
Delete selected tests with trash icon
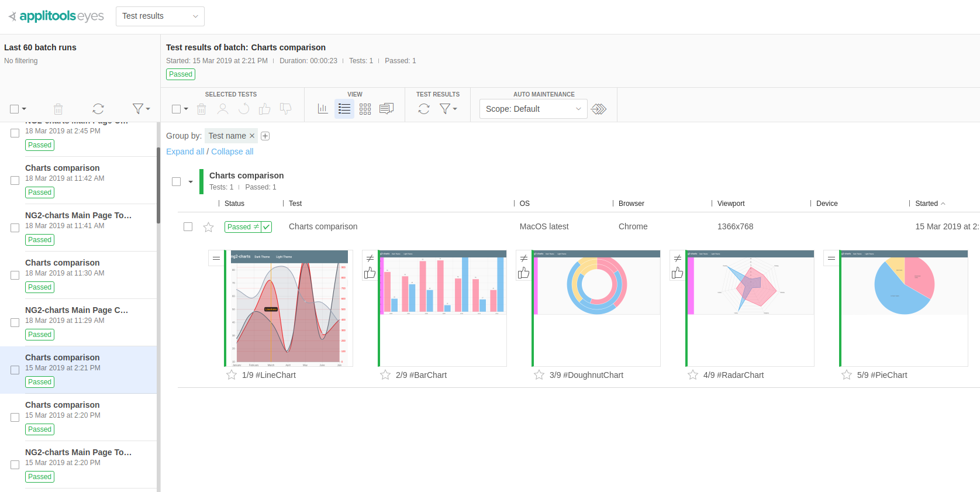[x=202, y=109]
